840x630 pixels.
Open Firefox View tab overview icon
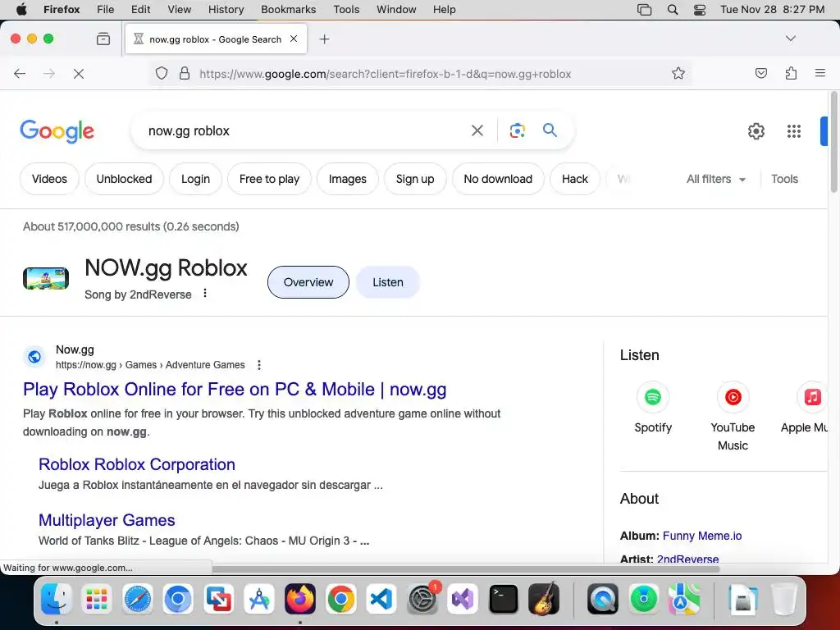[x=103, y=39]
